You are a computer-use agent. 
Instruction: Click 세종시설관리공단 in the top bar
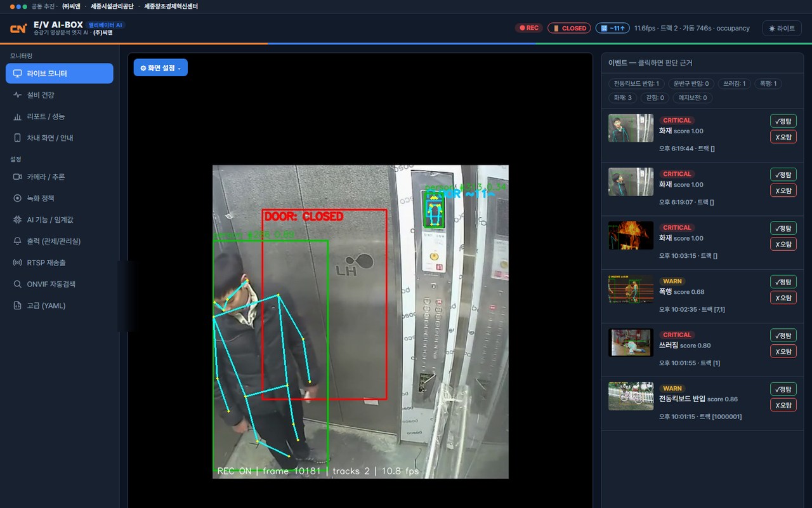point(112,6)
